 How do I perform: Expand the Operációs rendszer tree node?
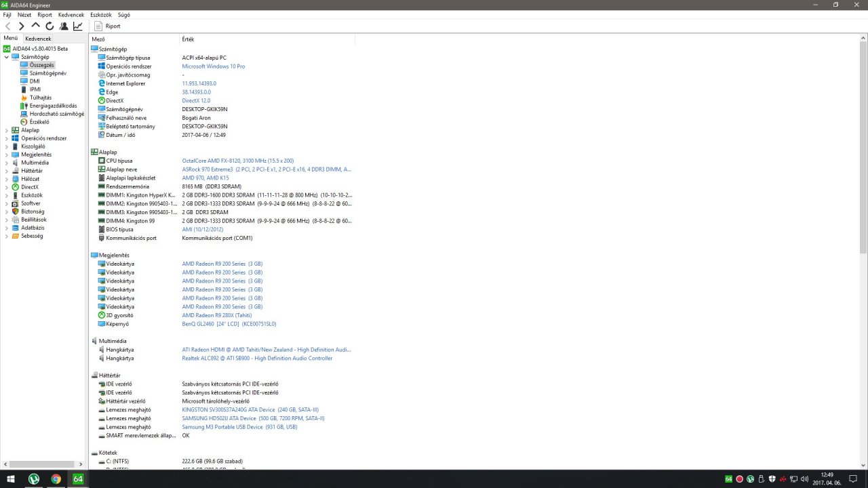pyautogui.click(x=7, y=138)
